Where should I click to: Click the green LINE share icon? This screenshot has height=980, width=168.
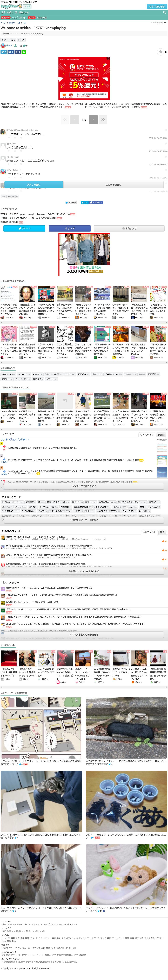coord(24,52)
